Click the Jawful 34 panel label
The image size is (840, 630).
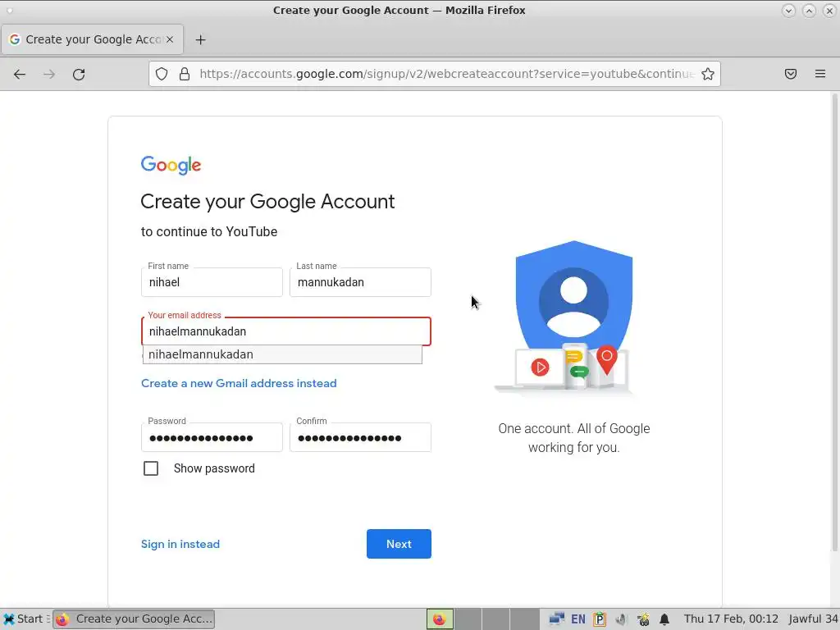coord(813,619)
